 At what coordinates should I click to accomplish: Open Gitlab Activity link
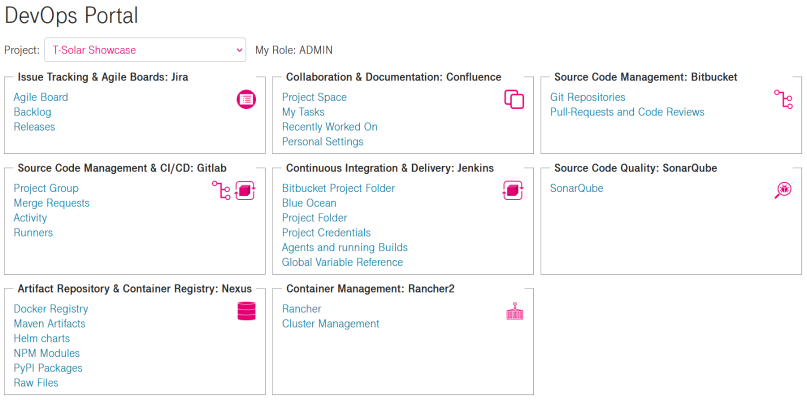[x=30, y=218]
